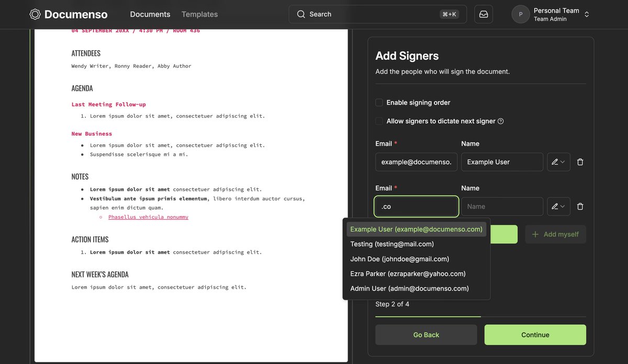The width and height of the screenshot is (628, 364).
Task: Focus the Search bar
Action: (x=379, y=14)
